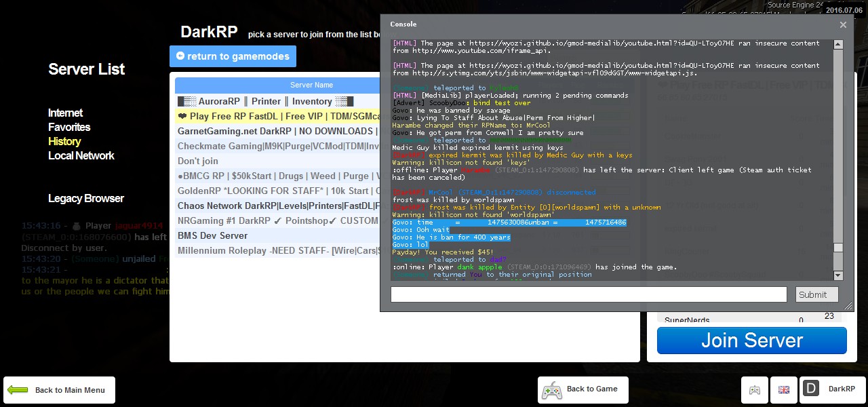Switch to Local Network servers
The width and height of the screenshot is (868, 407).
81,156
